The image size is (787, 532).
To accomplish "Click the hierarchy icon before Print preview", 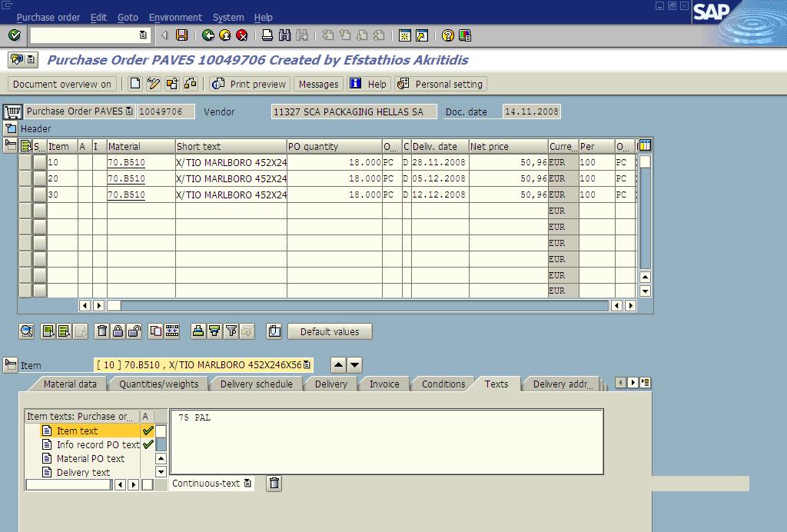I will point(191,84).
